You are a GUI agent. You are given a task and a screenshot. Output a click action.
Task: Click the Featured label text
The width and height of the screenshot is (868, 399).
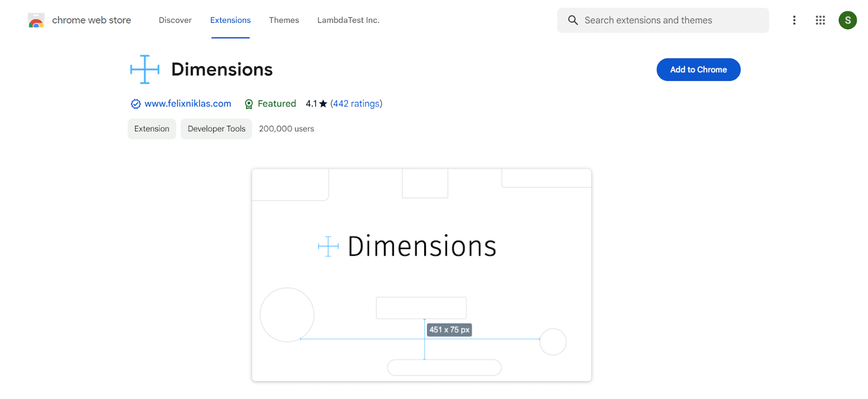pyautogui.click(x=277, y=104)
